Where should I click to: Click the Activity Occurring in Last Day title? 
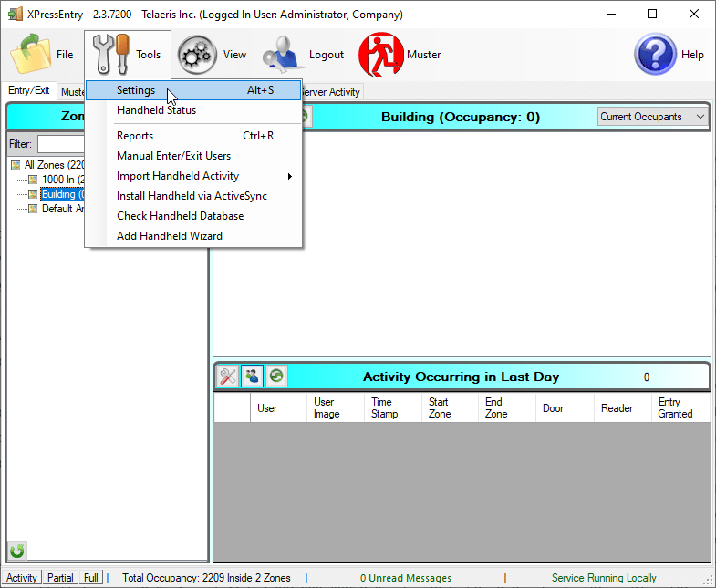coord(461,377)
